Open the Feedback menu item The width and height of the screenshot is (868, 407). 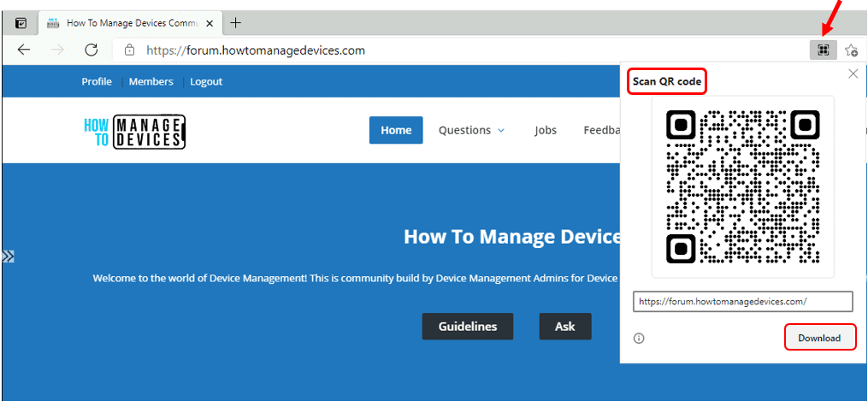[x=601, y=130]
